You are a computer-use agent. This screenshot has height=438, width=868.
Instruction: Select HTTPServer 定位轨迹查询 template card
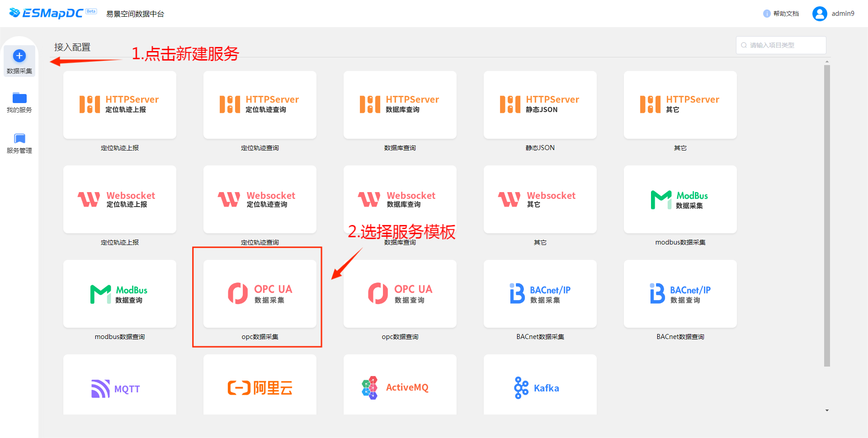[260, 105]
